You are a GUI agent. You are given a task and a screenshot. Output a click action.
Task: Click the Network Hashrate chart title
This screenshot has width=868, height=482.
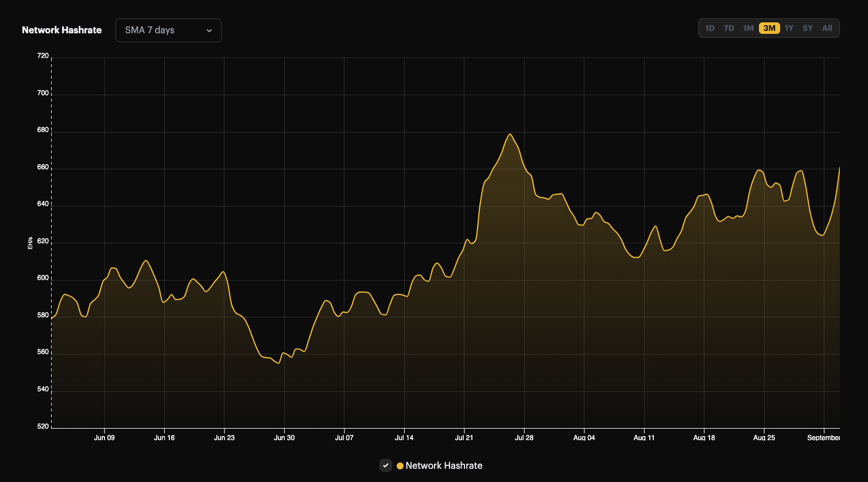pos(61,30)
